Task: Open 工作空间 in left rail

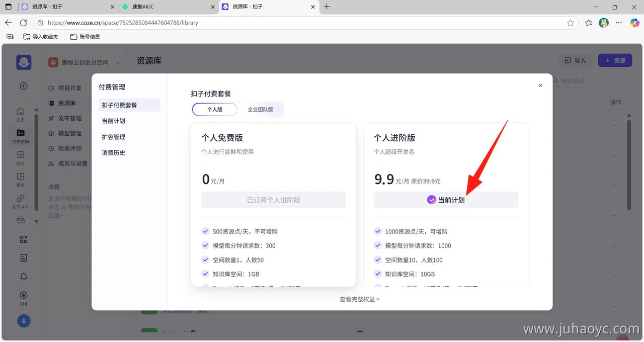Action: click(x=21, y=136)
